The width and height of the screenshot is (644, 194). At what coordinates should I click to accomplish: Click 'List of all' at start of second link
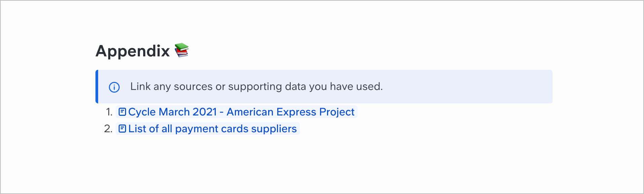[x=150, y=129]
